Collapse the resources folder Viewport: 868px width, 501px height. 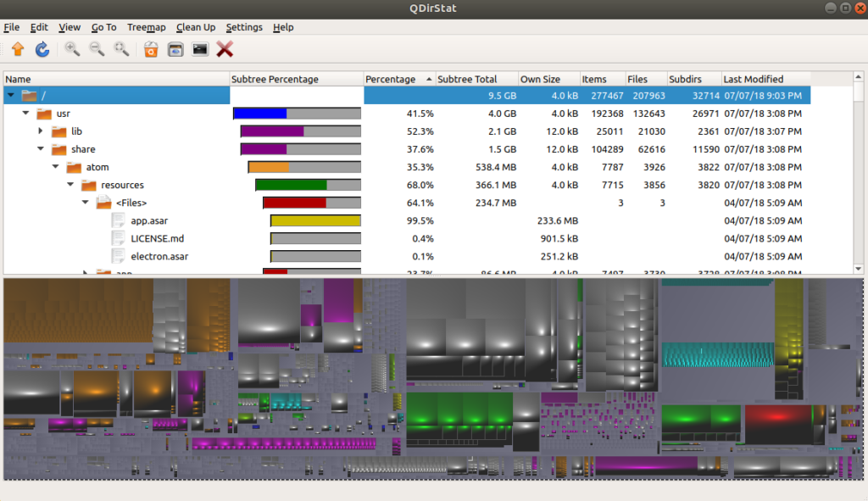click(x=70, y=185)
